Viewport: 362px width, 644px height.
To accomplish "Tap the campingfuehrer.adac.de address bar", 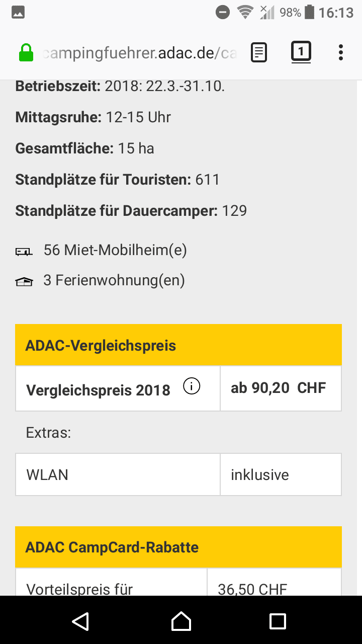I will [140, 53].
